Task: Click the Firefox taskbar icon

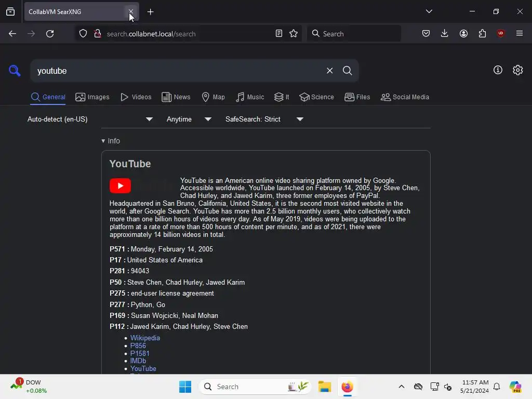Action: (x=348, y=387)
